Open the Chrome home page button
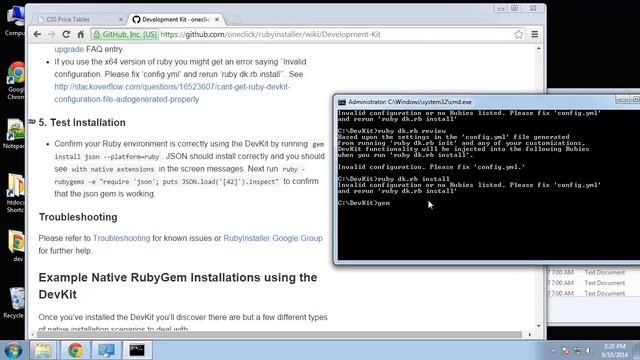Image resolution: width=640 pixels, height=360 pixels. pyautogui.click(x=80, y=34)
